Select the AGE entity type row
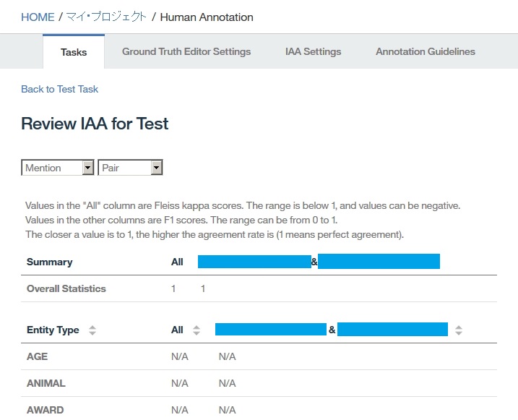518x420 pixels. pyautogui.click(x=38, y=356)
